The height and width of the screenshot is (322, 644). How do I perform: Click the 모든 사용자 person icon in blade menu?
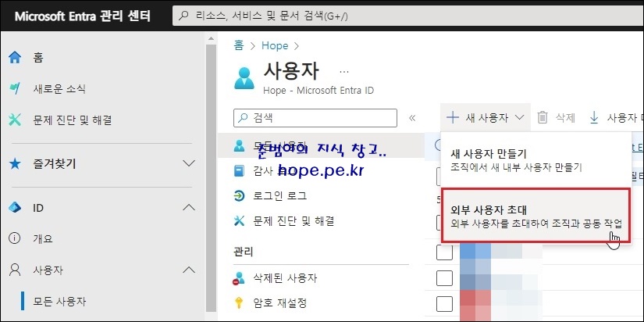coord(239,145)
